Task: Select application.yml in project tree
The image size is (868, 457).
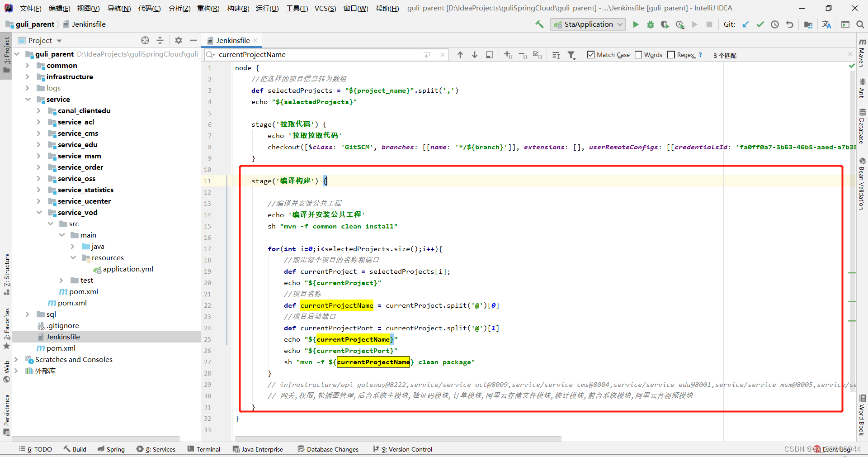Action: pyautogui.click(x=123, y=269)
